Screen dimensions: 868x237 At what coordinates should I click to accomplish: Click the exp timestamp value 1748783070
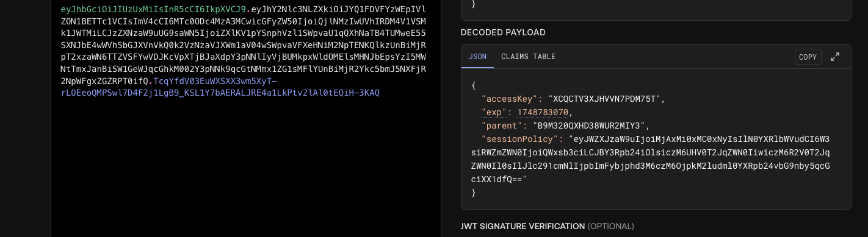point(543,113)
